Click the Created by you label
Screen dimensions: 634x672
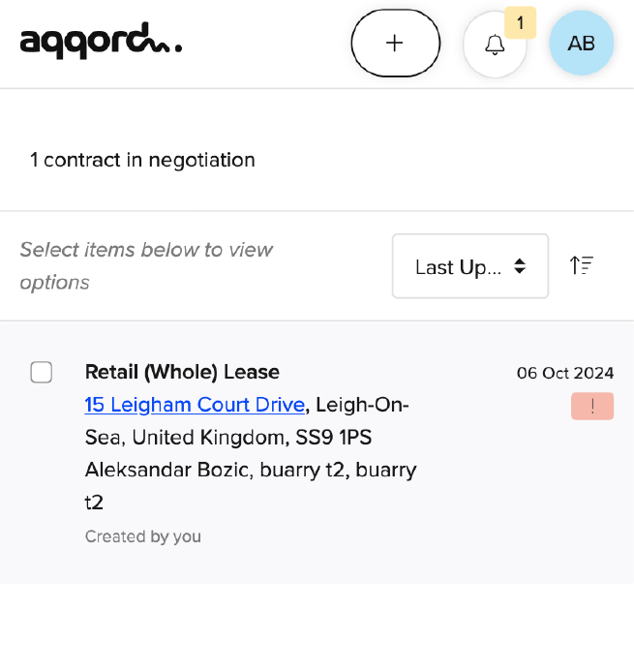pos(143,536)
